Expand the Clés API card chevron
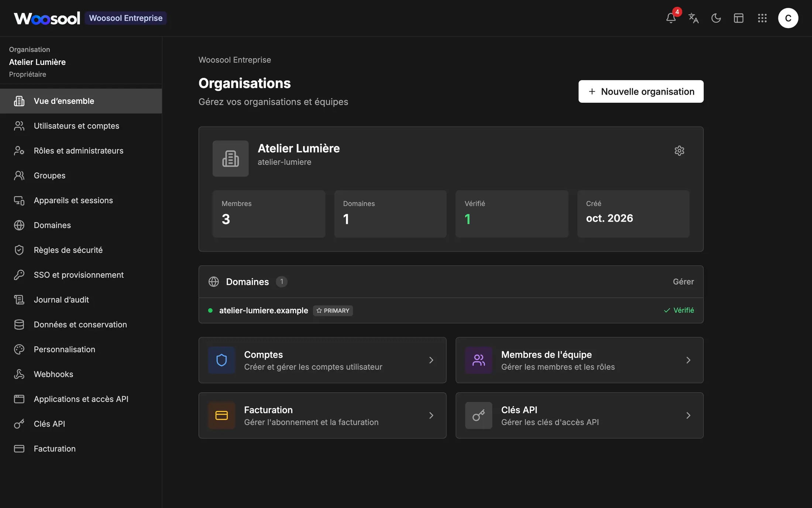 coord(688,416)
